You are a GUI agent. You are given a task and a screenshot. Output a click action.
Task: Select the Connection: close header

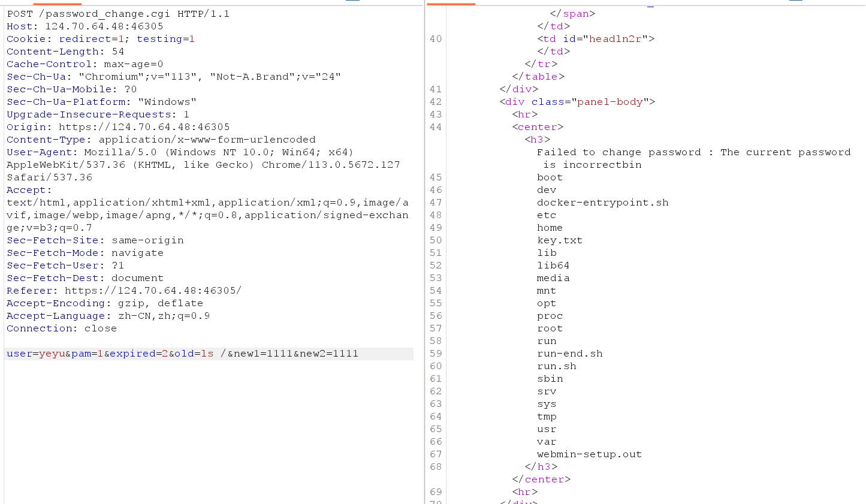coord(62,328)
